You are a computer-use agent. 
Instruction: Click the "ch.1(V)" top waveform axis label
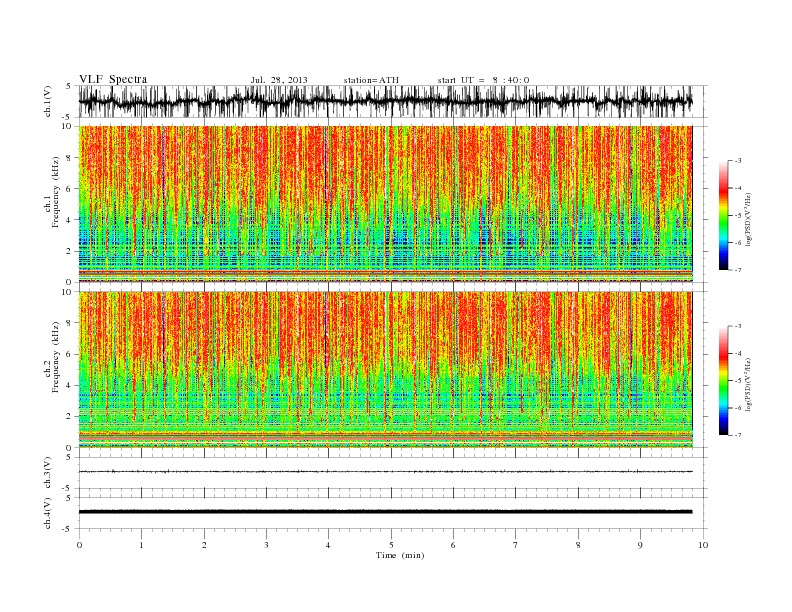48,101
